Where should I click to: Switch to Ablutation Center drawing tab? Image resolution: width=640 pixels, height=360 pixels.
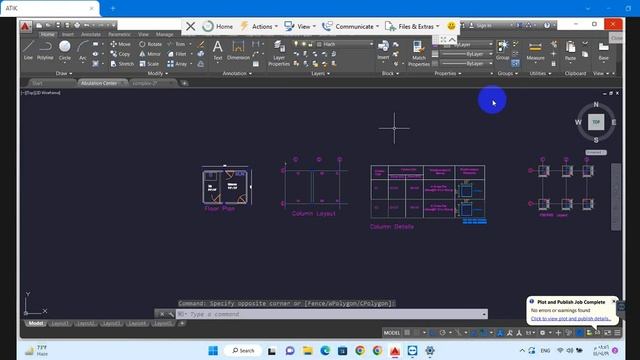pos(101,83)
